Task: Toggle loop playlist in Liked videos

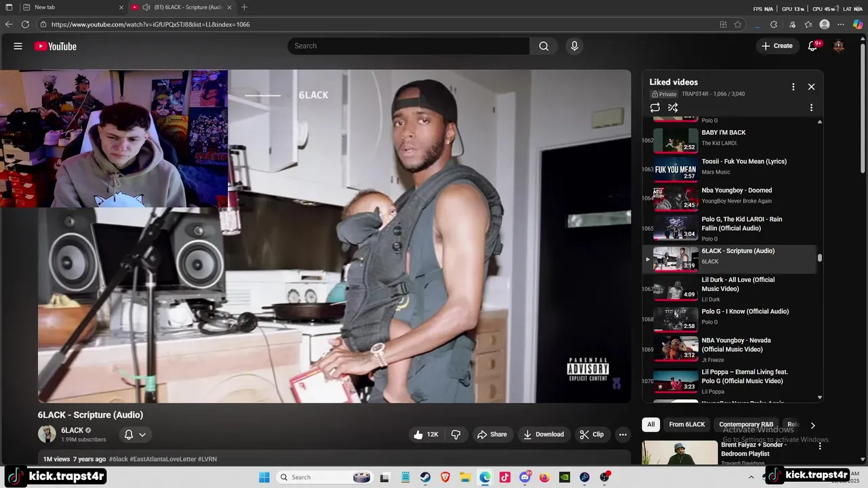Action: coord(655,108)
